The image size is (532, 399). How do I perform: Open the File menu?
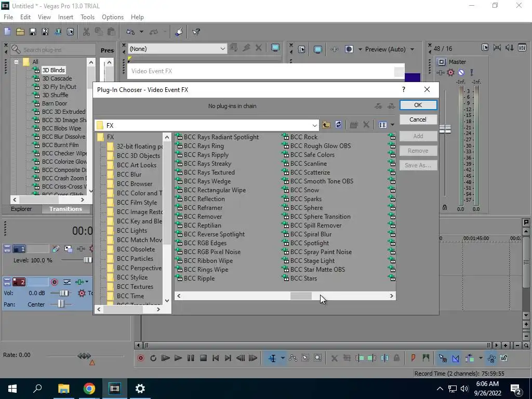8,17
